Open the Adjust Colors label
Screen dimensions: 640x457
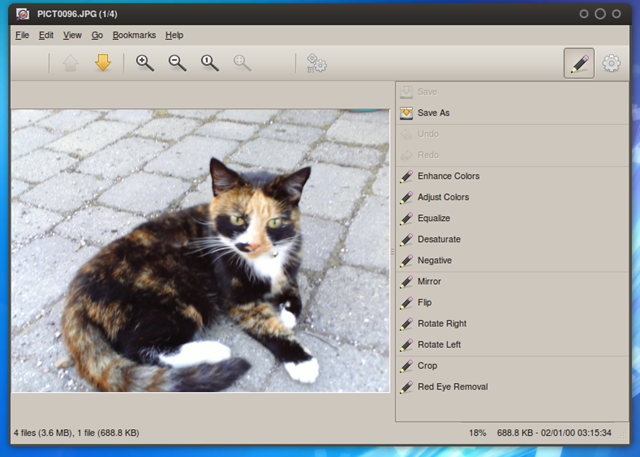443,197
